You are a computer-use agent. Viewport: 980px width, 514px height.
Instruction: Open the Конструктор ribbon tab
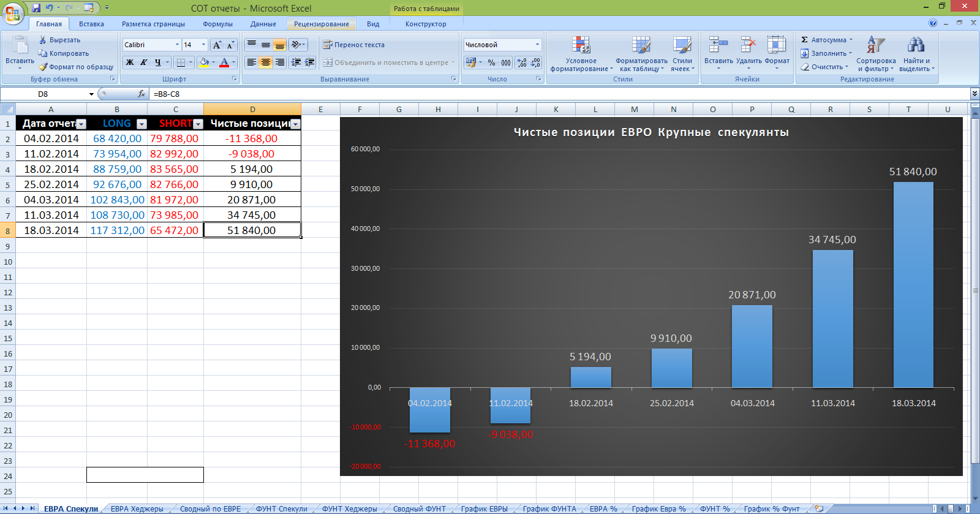point(426,24)
